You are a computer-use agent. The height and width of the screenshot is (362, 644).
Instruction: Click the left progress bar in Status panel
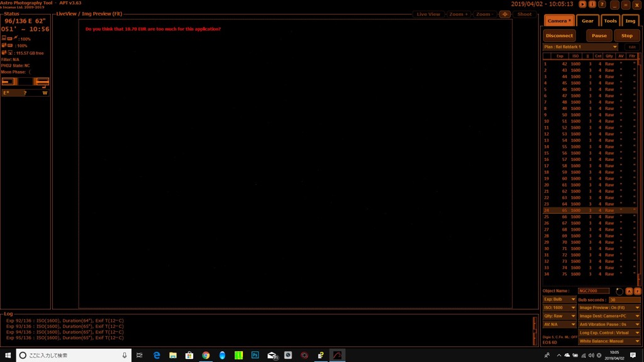9,82
